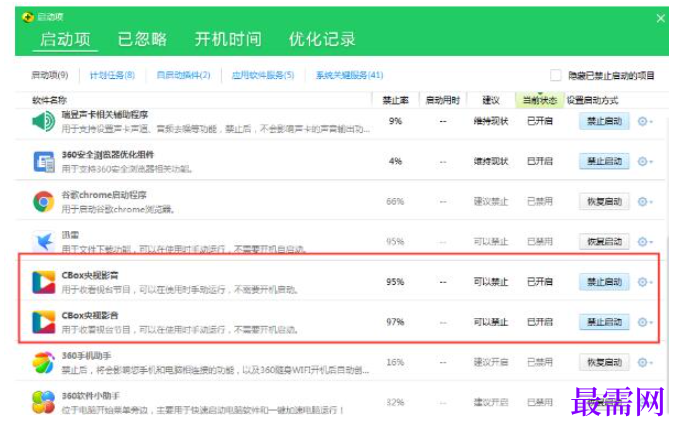Click the 9% 禁止率 value
Viewport: 683px width, 433px height.
click(x=395, y=121)
